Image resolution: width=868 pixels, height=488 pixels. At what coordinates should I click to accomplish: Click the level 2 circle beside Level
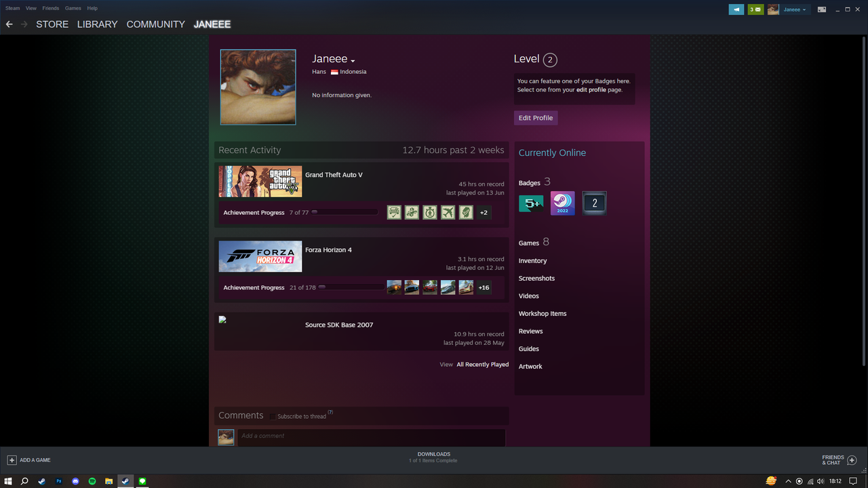click(x=550, y=60)
